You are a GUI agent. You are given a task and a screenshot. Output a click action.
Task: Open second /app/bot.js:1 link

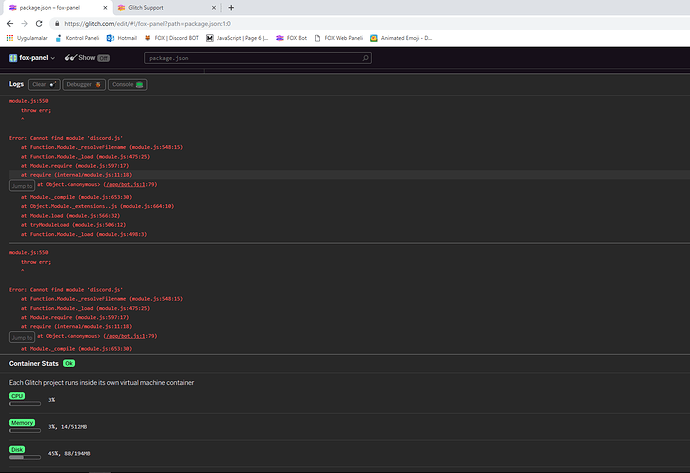[124, 336]
